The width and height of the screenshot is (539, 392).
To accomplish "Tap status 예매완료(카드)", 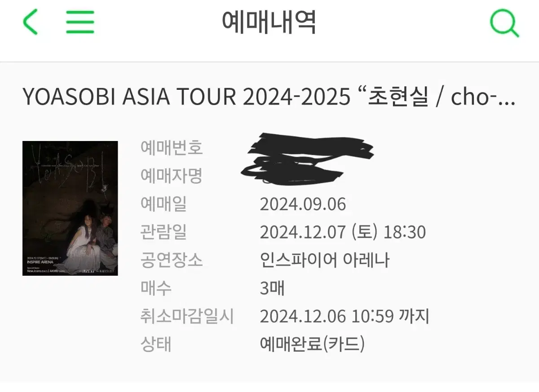I will point(313,344).
